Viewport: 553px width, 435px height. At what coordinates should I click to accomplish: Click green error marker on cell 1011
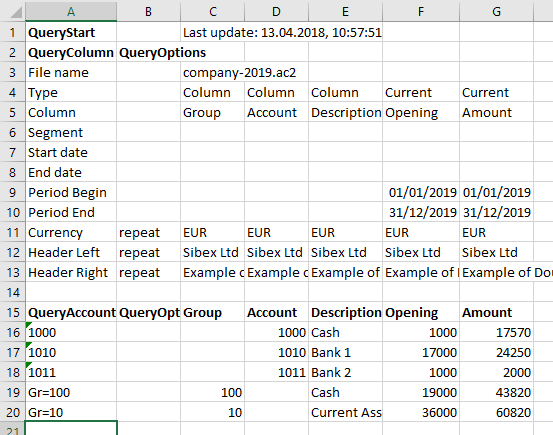pyautogui.click(x=29, y=364)
